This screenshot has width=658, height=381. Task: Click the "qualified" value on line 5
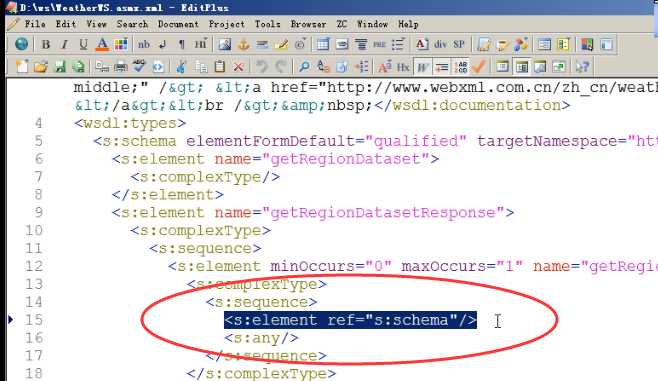[416, 141]
